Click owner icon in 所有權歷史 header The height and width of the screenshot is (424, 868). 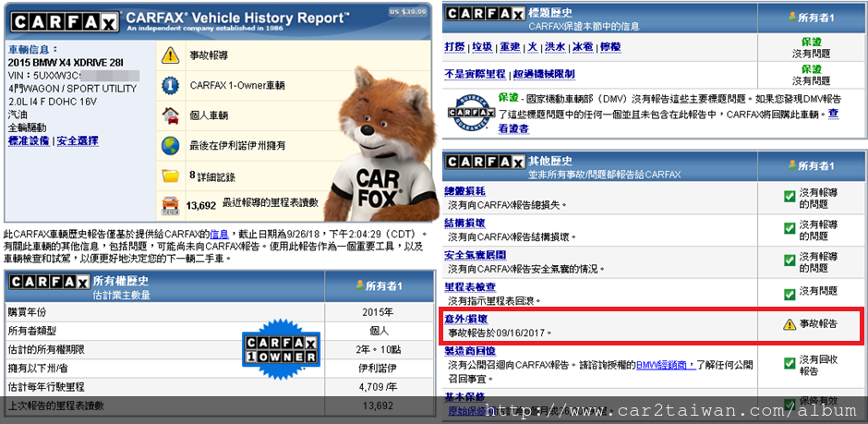360,285
